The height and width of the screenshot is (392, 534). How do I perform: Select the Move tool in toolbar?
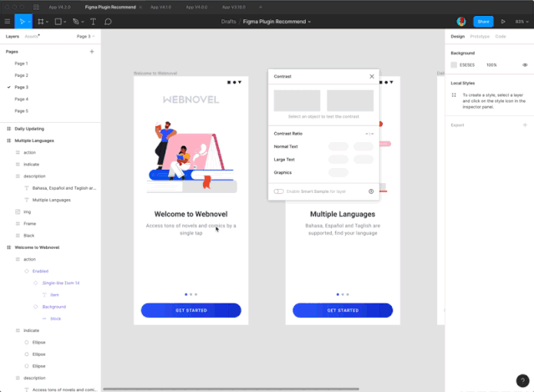[x=22, y=22]
